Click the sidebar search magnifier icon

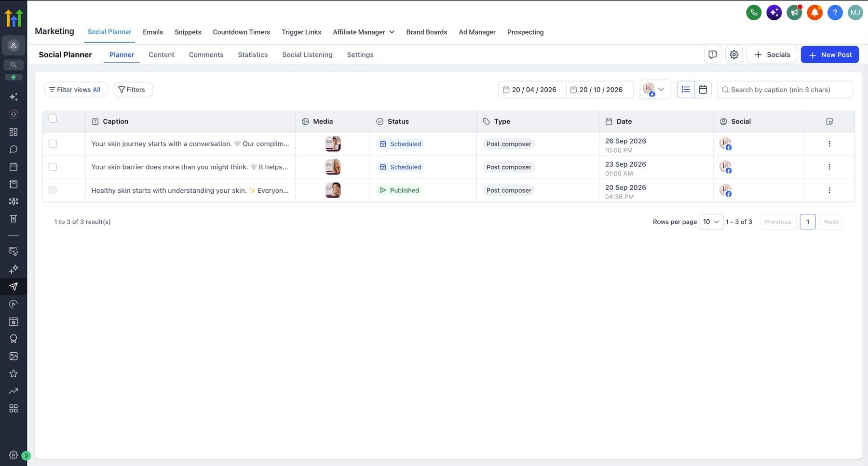tap(14, 65)
